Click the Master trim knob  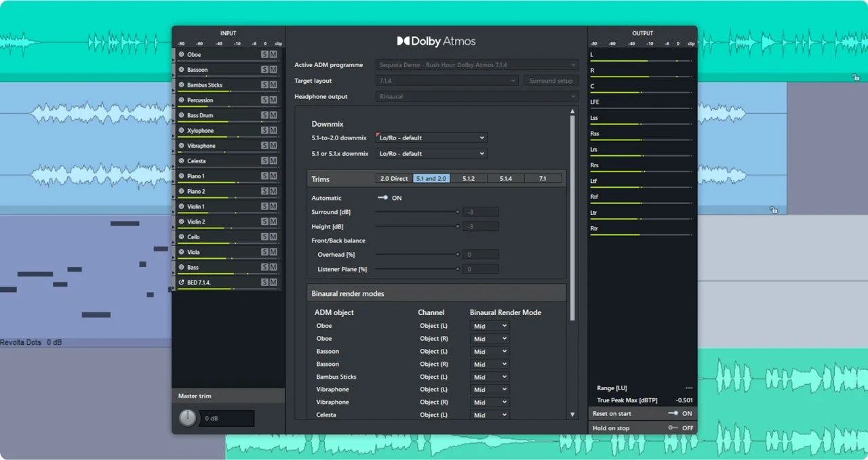188,419
